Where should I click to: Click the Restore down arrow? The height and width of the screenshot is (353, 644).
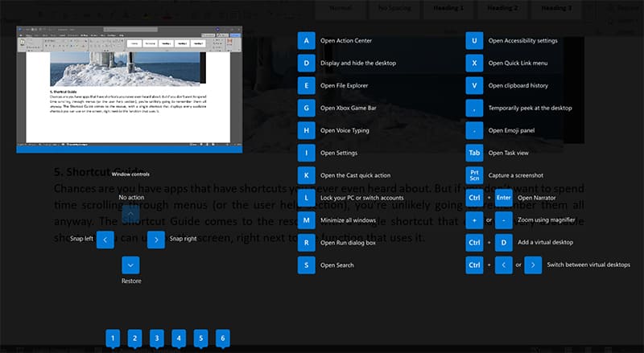(130, 265)
